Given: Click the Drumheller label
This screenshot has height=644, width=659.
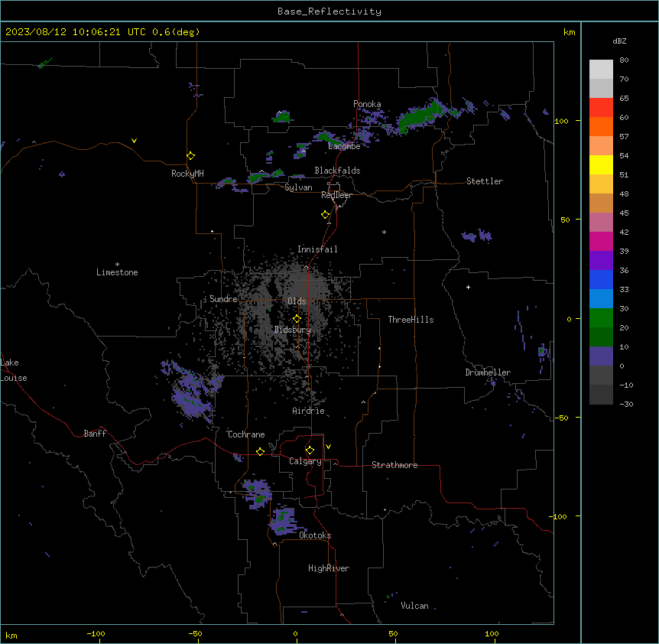Looking at the screenshot, I should (488, 372).
